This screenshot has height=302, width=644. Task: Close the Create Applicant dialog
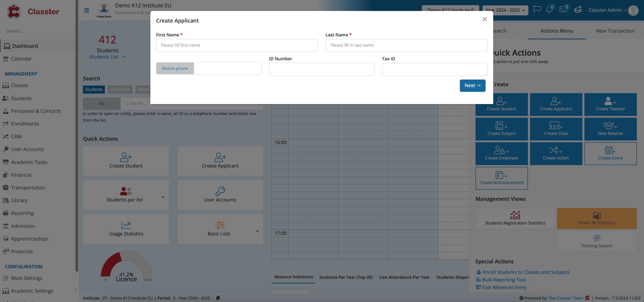click(x=485, y=19)
